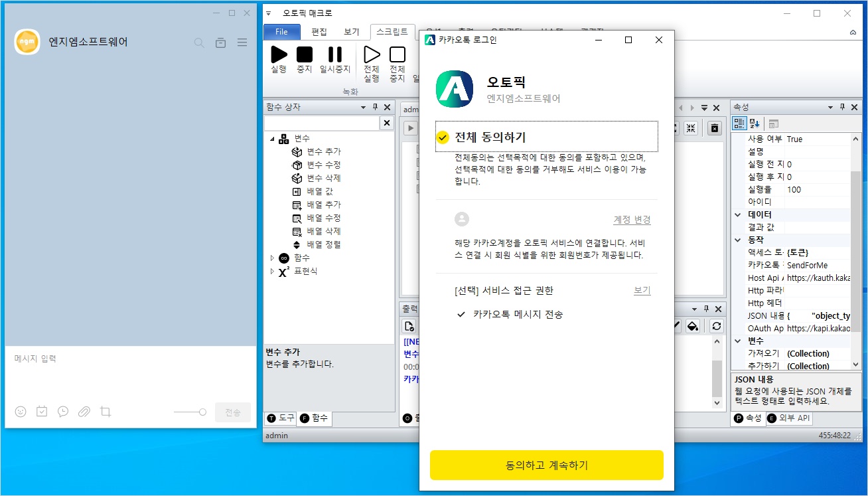Click the 일시중지 pause icon
This screenshot has height=496, width=868.
click(335, 54)
